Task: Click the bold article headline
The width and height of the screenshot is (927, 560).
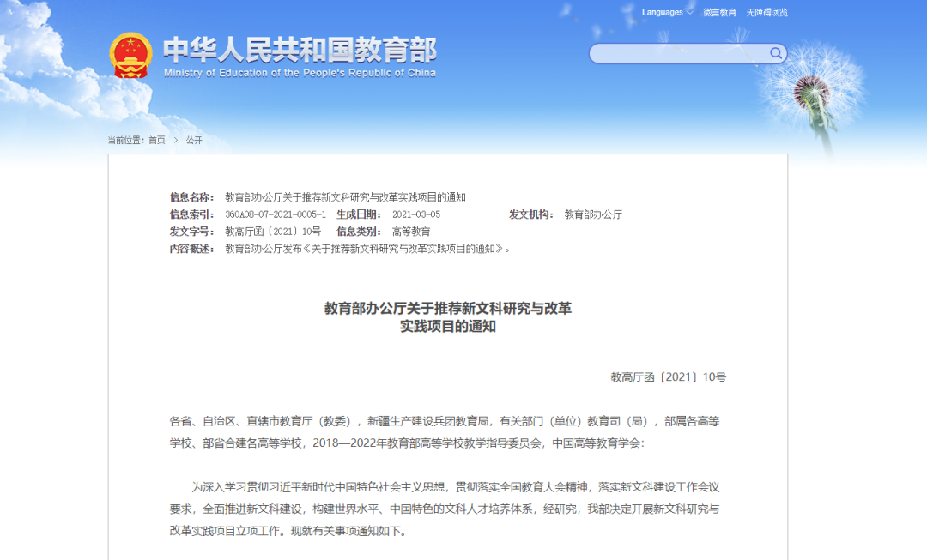Action: [447, 317]
